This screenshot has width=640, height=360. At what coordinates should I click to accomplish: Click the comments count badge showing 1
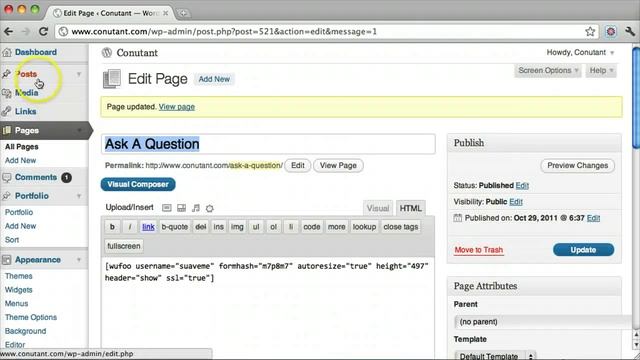(66, 178)
